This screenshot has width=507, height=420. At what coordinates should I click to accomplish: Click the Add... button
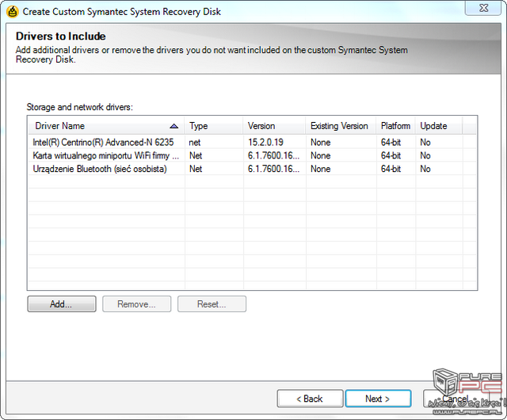tap(62, 304)
